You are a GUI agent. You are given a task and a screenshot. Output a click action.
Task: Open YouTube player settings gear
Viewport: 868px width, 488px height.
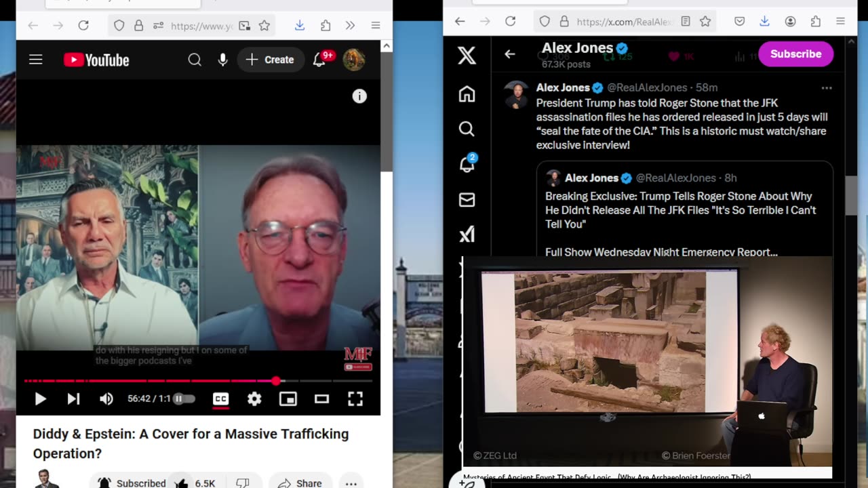(x=254, y=399)
